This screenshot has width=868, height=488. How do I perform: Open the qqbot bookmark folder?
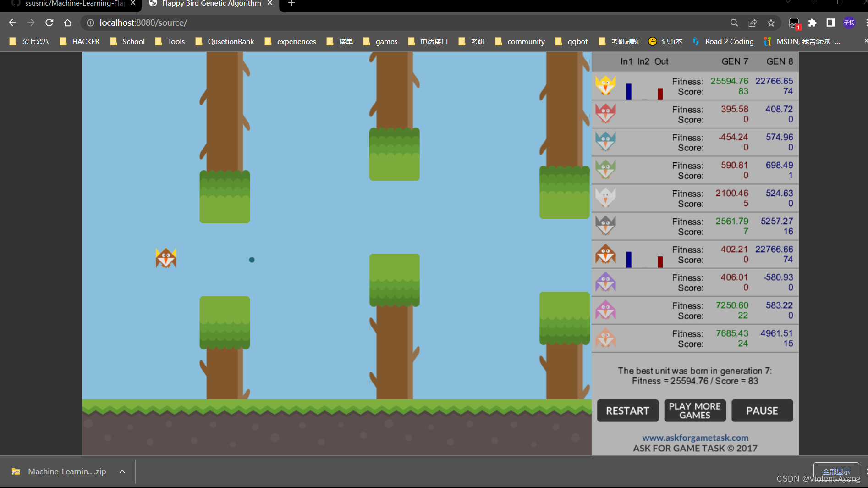571,42
